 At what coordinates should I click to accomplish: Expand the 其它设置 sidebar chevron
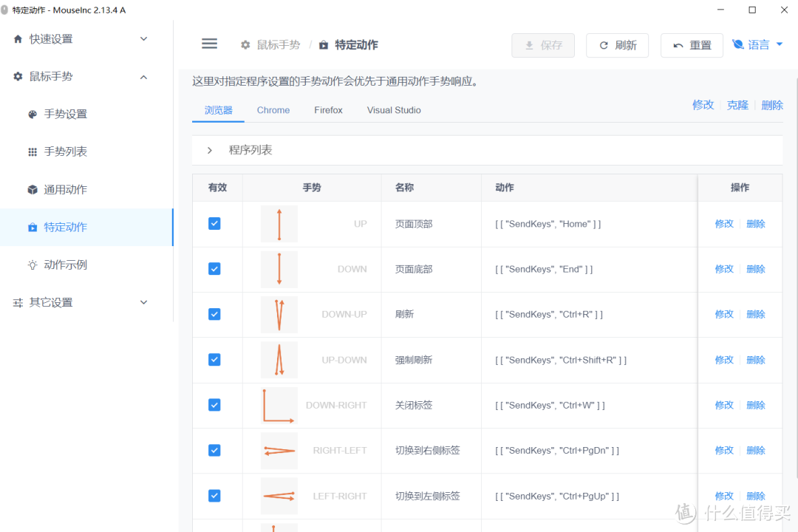(143, 302)
